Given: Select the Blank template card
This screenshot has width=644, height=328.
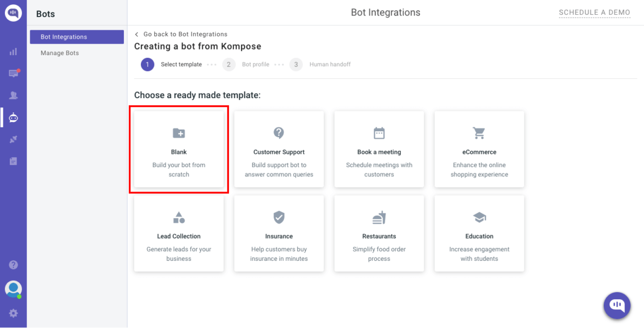Looking at the screenshot, I should [x=178, y=149].
